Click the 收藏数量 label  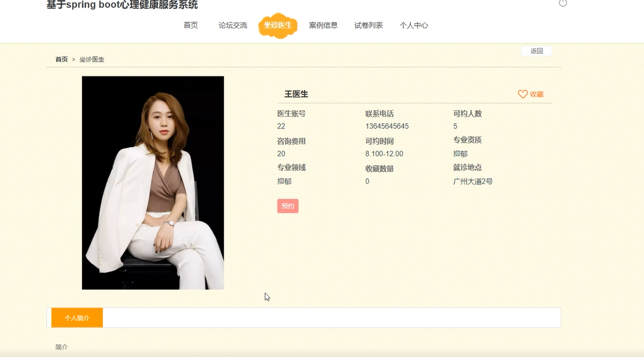tap(380, 168)
